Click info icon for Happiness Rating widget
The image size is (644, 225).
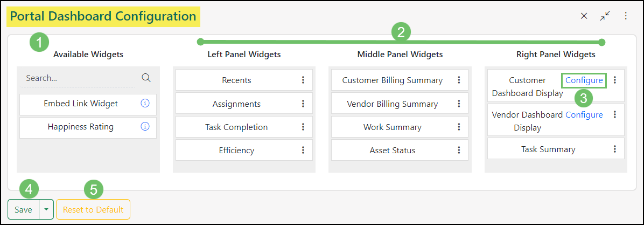click(144, 127)
